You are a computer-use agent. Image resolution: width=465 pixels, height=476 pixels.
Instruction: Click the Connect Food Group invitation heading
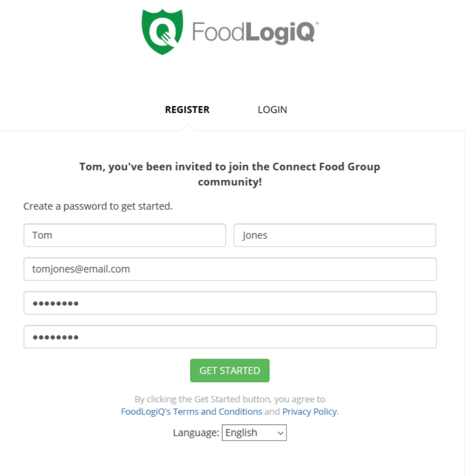click(230, 174)
